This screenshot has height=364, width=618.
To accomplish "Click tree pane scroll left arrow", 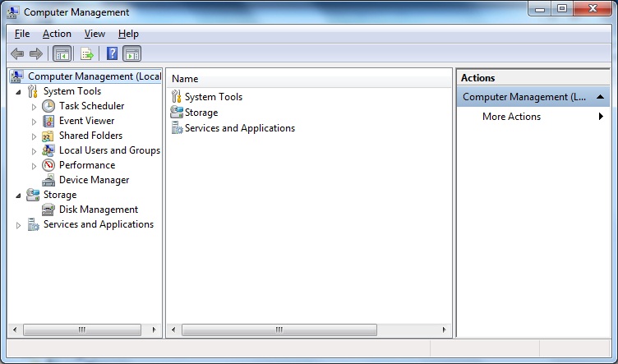I will coord(15,329).
